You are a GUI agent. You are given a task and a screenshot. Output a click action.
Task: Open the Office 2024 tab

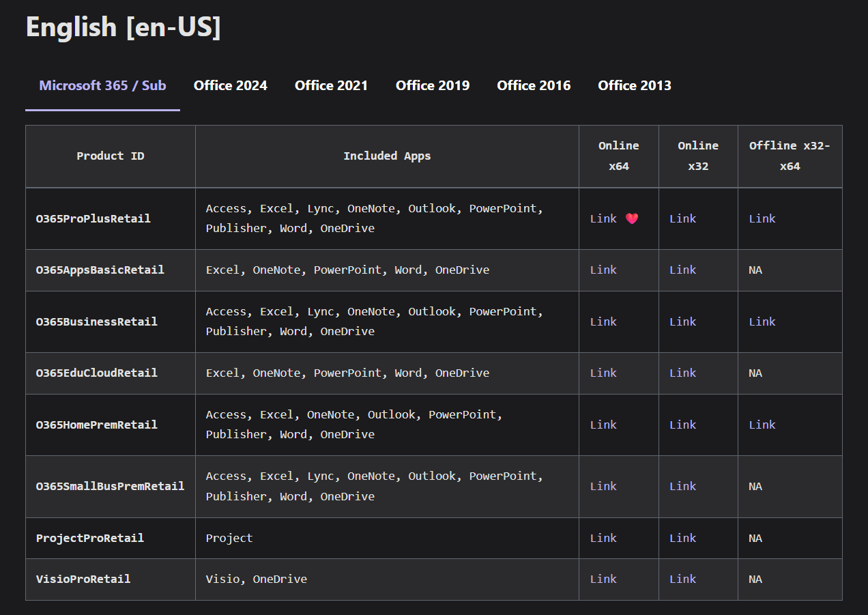coord(231,85)
